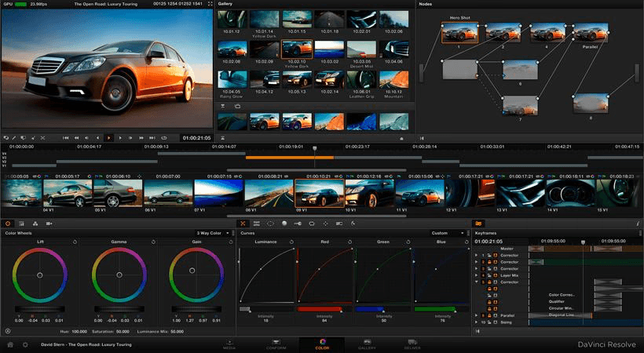Viewport: 644px width, 353px height.
Task: Reset the Luminance curve
Action: tap(293, 242)
